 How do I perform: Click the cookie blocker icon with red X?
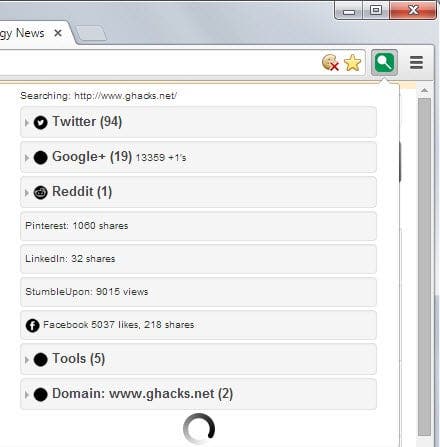(330, 63)
